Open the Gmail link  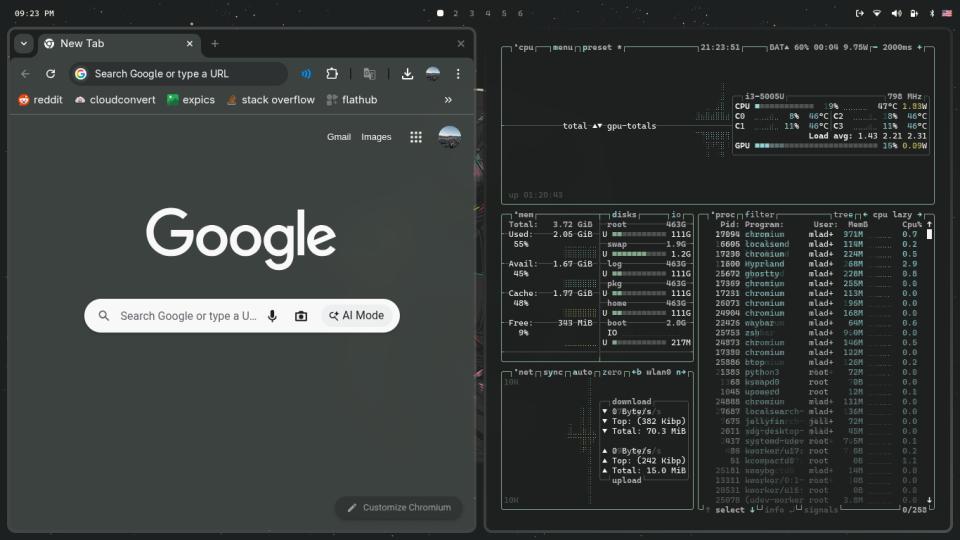(339, 137)
